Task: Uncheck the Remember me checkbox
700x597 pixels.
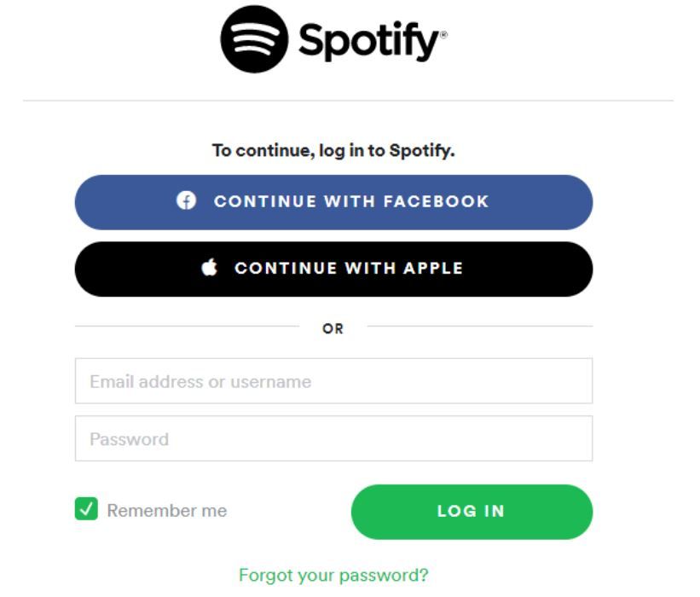Action: pos(86,508)
